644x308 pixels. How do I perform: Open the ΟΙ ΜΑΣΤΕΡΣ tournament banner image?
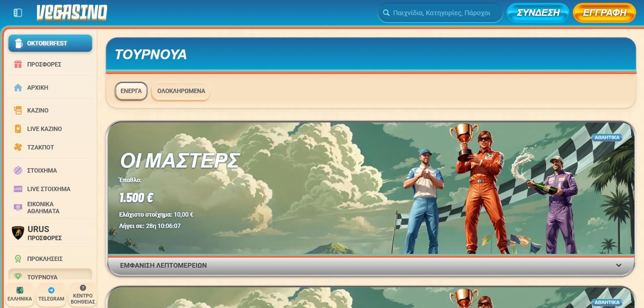[371, 188]
